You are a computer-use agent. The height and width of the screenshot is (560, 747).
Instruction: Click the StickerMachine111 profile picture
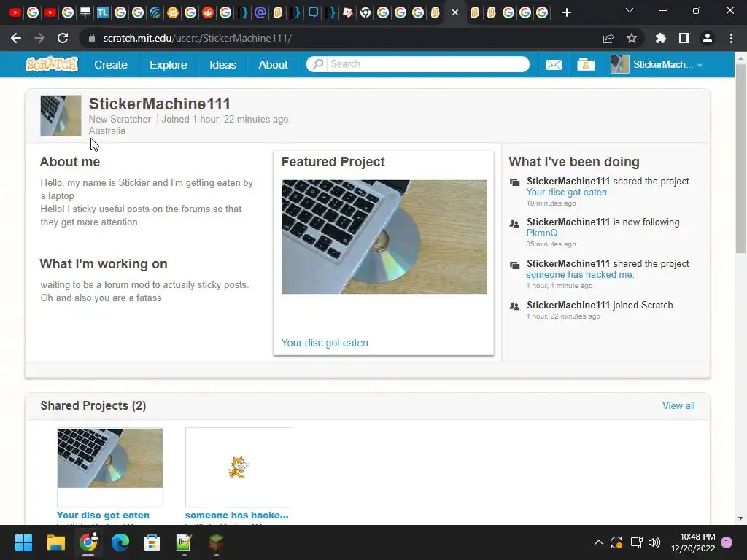coord(61,116)
